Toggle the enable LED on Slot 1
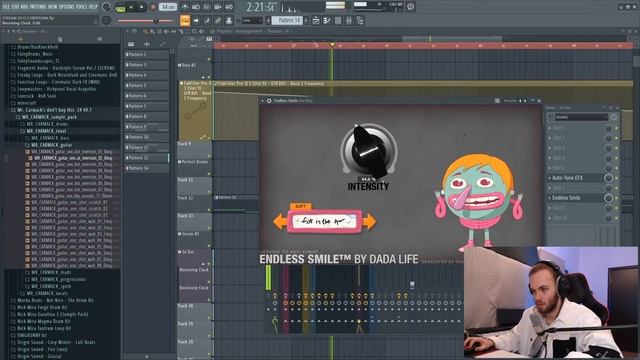This screenshot has height=360, width=640. (616, 129)
